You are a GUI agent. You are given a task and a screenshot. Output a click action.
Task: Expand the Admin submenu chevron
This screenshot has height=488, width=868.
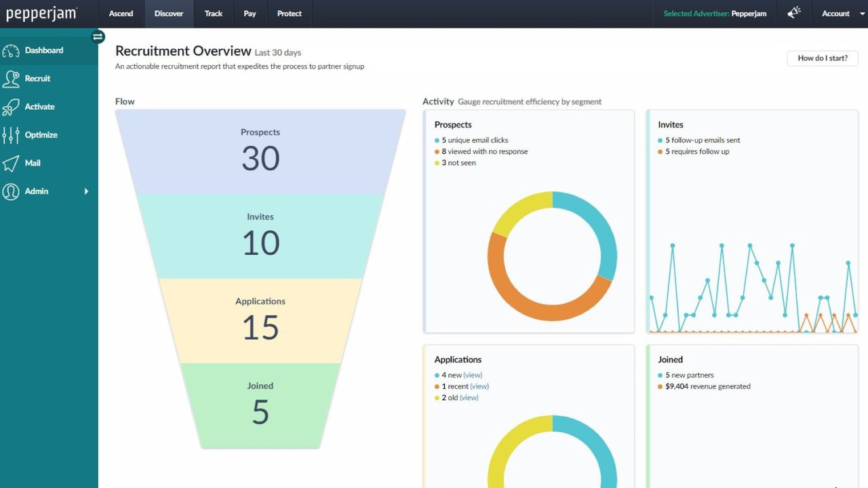pos(86,192)
